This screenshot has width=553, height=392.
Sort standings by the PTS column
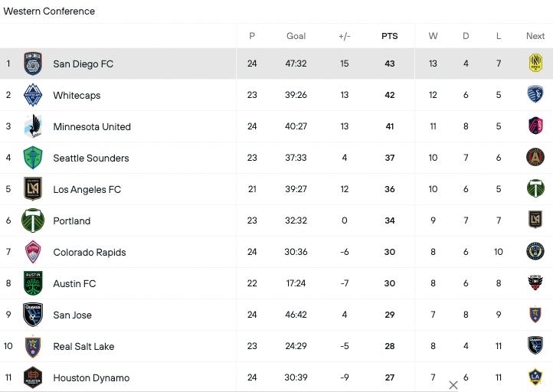coord(390,36)
